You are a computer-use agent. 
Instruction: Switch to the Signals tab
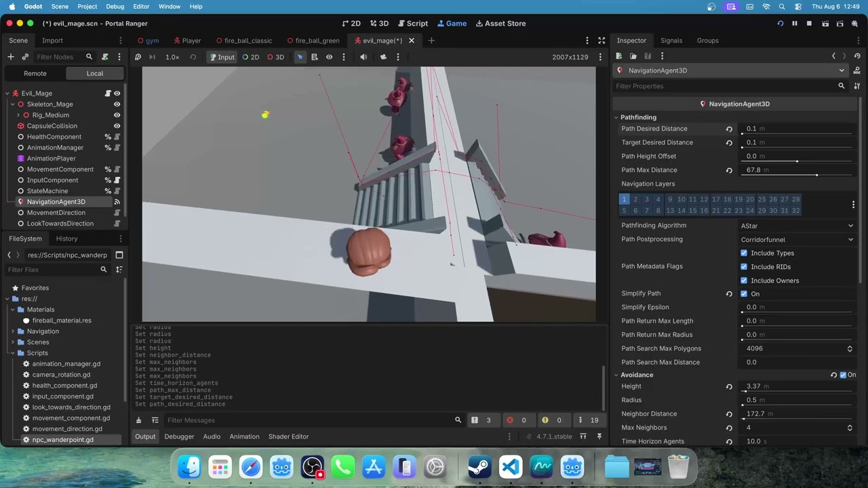pos(671,41)
